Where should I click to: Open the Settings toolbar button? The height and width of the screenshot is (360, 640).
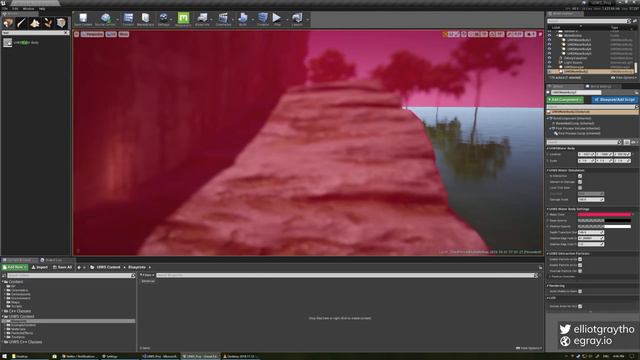[164, 19]
